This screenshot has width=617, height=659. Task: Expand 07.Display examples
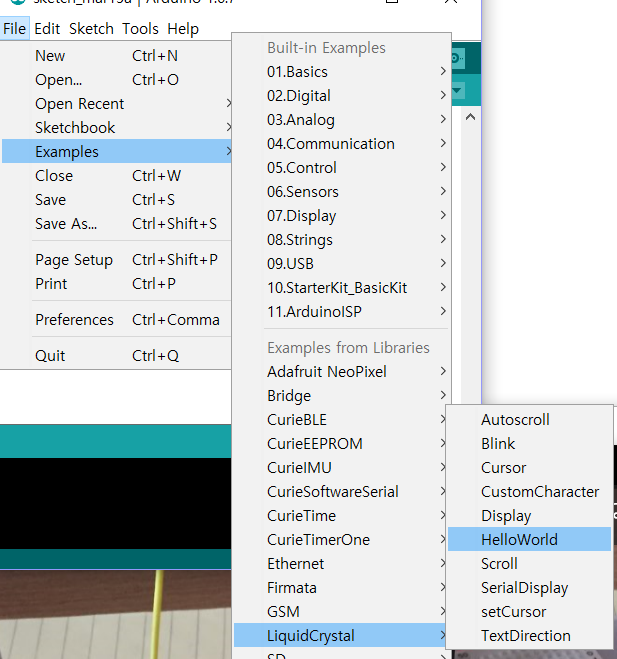click(x=341, y=215)
